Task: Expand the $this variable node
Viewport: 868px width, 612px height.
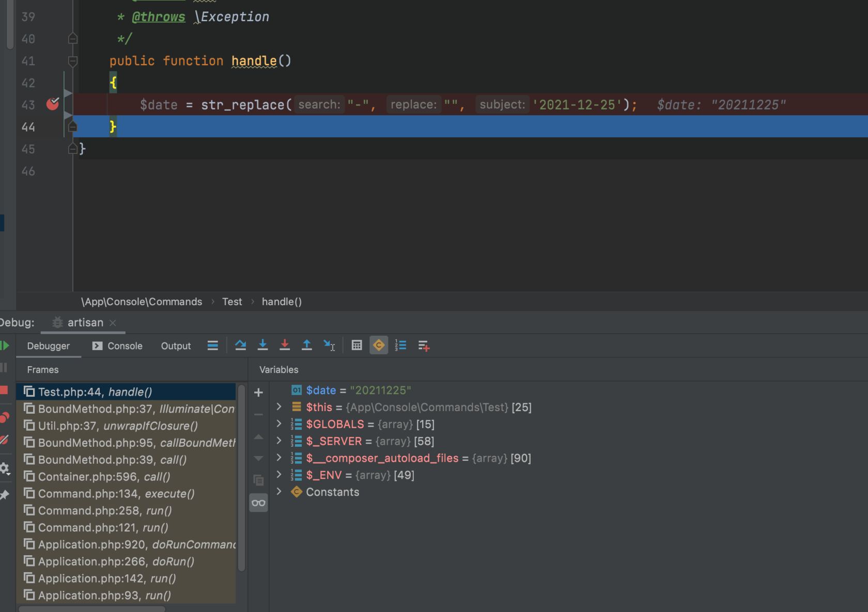Action: pos(279,407)
